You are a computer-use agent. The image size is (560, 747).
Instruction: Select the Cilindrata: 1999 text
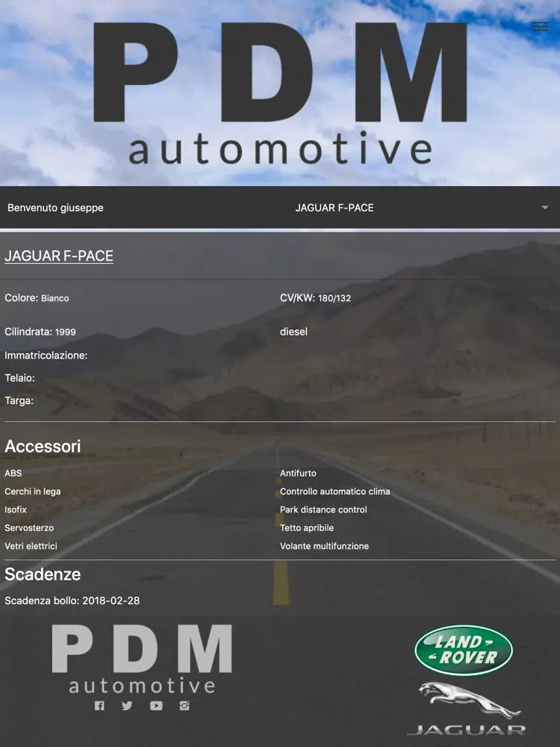(40, 332)
